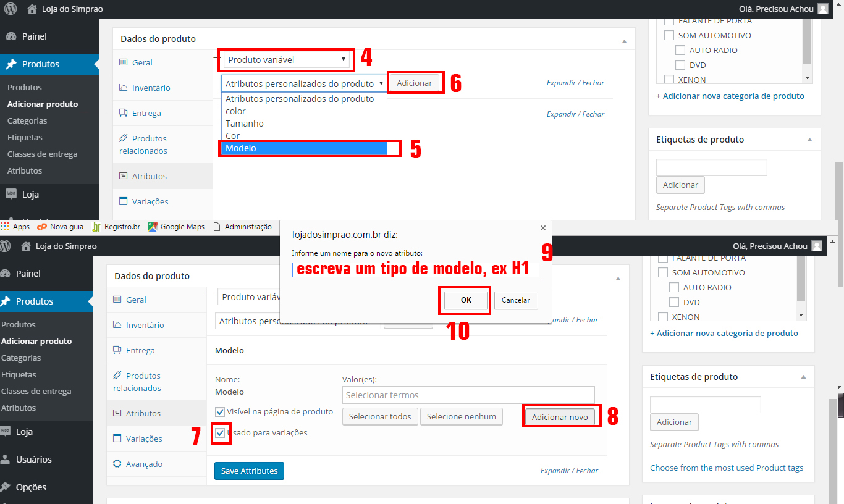Click Cancelar in the attribute name dialog

pyautogui.click(x=515, y=300)
